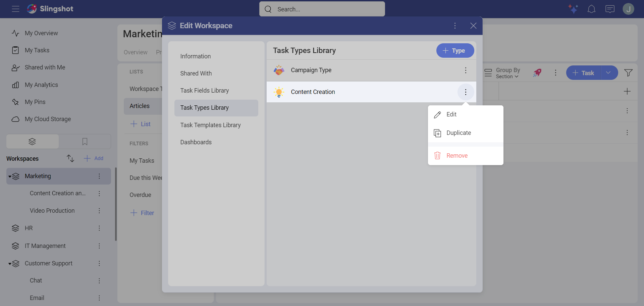
Task: Select the Chat sub-workspace
Action: click(x=36, y=280)
